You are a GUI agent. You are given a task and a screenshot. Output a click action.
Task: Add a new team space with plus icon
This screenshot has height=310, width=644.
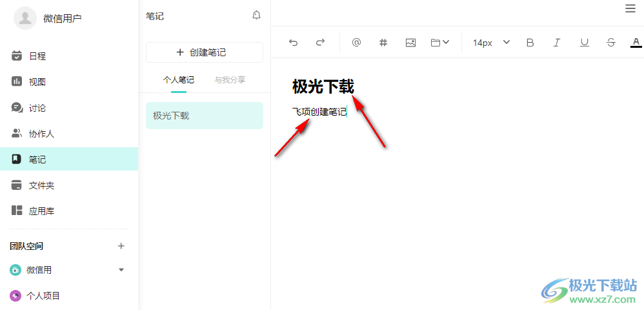pos(121,246)
